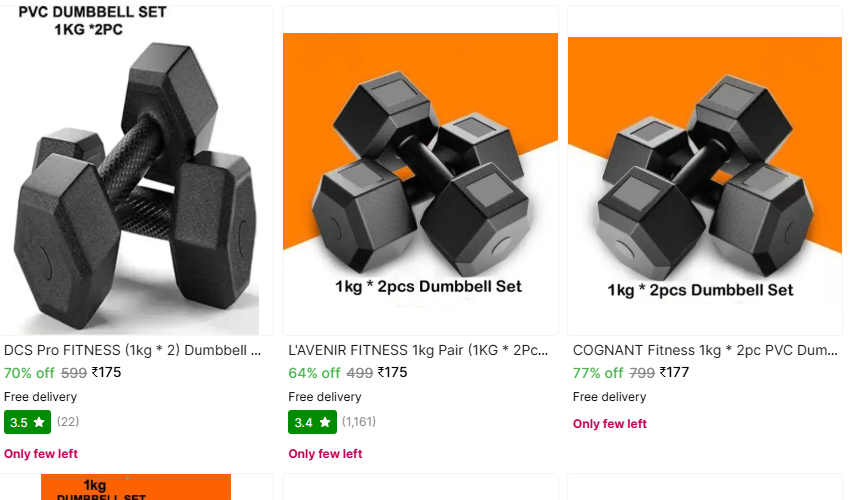Click the DCS Pro FITNESS product title
Viewport: 850px width, 500px height.
[132, 350]
